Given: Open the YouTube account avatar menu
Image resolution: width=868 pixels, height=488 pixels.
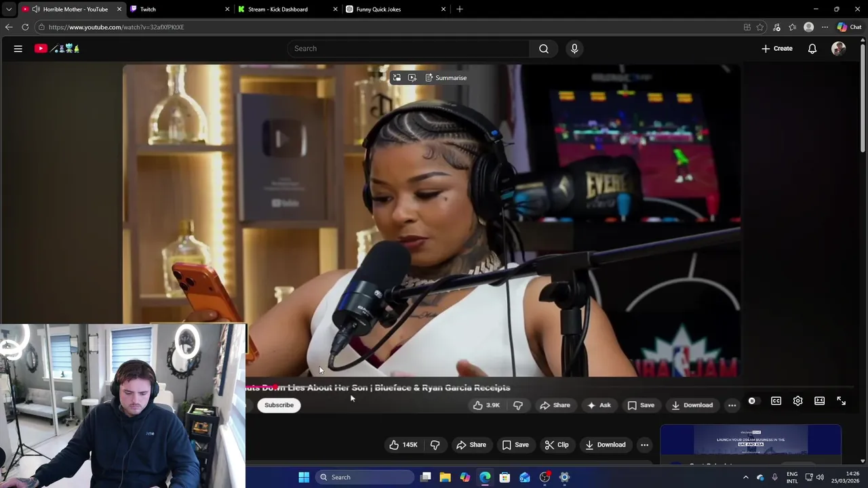Looking at the screenshot, I should (x=838, y=49).
